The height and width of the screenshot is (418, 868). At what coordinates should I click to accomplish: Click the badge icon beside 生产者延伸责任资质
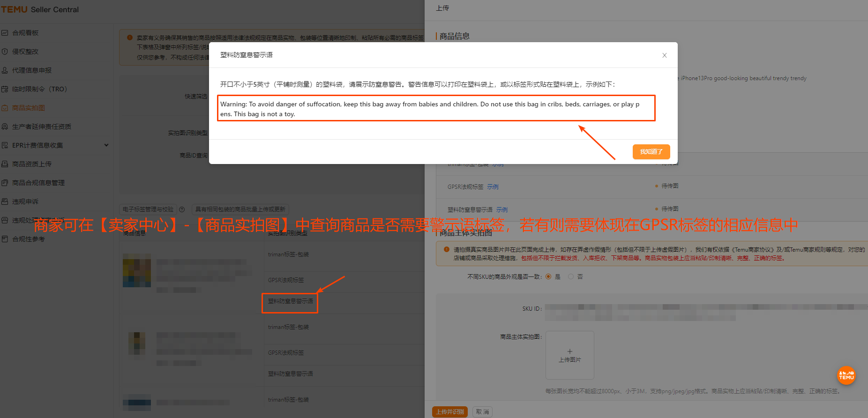click(5, 127)
